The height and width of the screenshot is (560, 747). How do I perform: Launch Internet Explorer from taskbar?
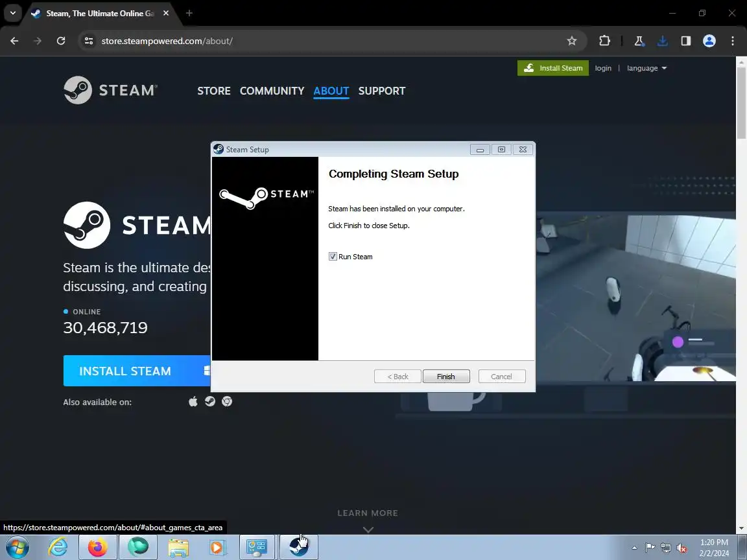coord(58,548)
